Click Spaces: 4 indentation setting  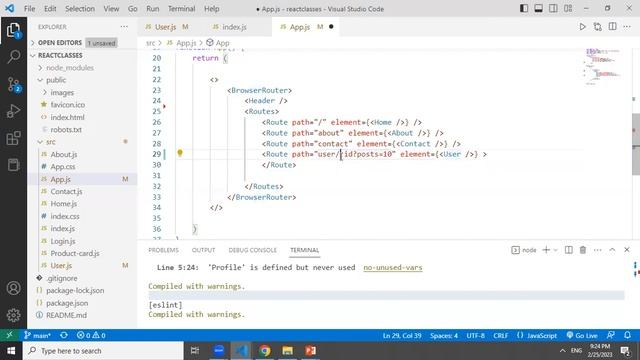point(444,336)
